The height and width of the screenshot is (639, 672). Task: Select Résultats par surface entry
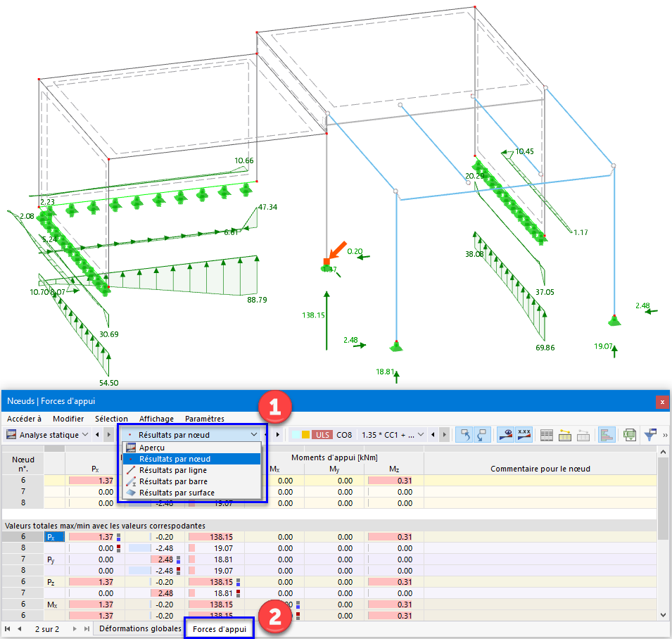pos(191,493)
